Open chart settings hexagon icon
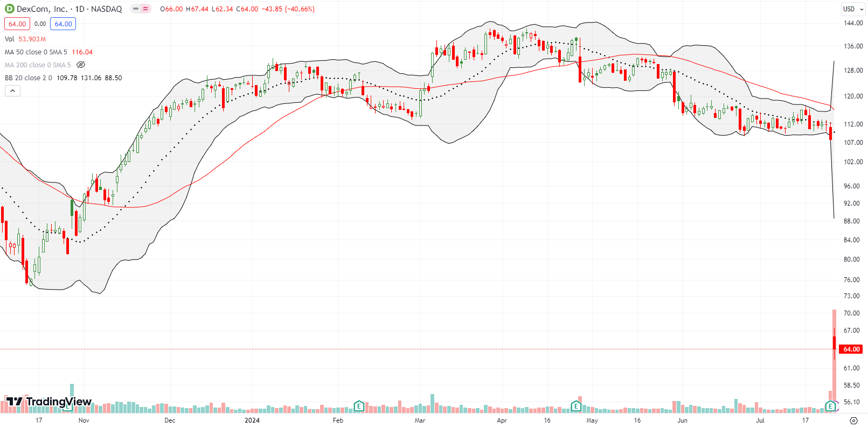 (853, 420)
